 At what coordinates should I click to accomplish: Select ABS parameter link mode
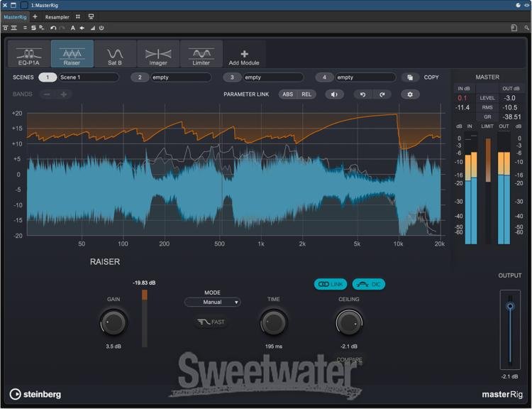click(287, 94)
